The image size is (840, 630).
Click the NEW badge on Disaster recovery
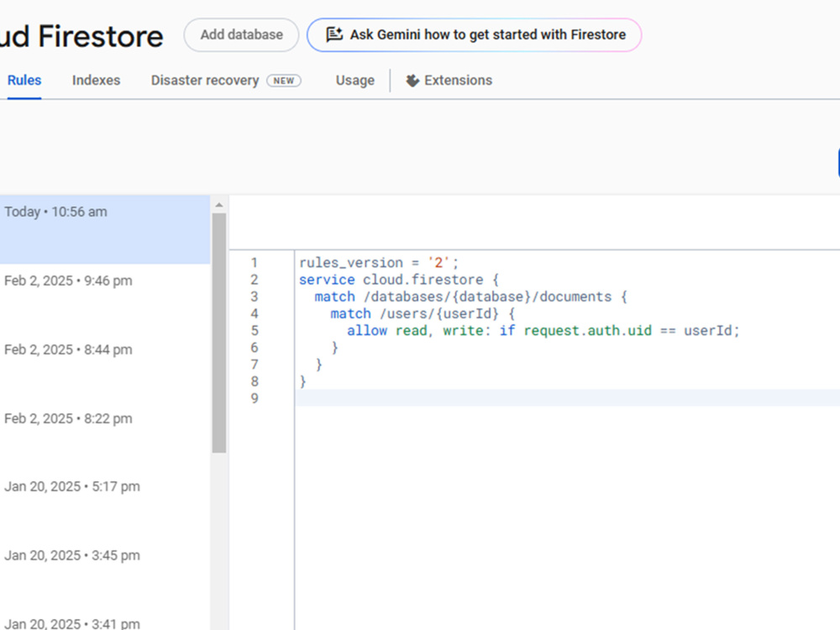pos(284,81)
